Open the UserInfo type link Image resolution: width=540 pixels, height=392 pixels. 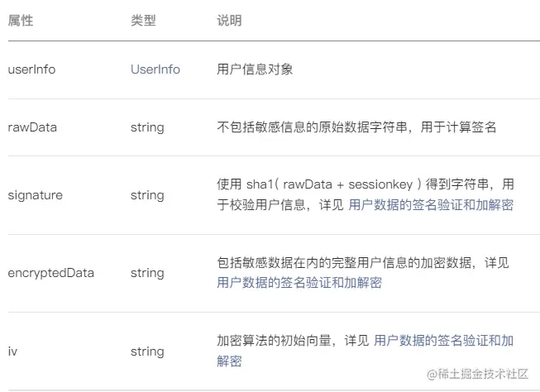coord(155,69)
